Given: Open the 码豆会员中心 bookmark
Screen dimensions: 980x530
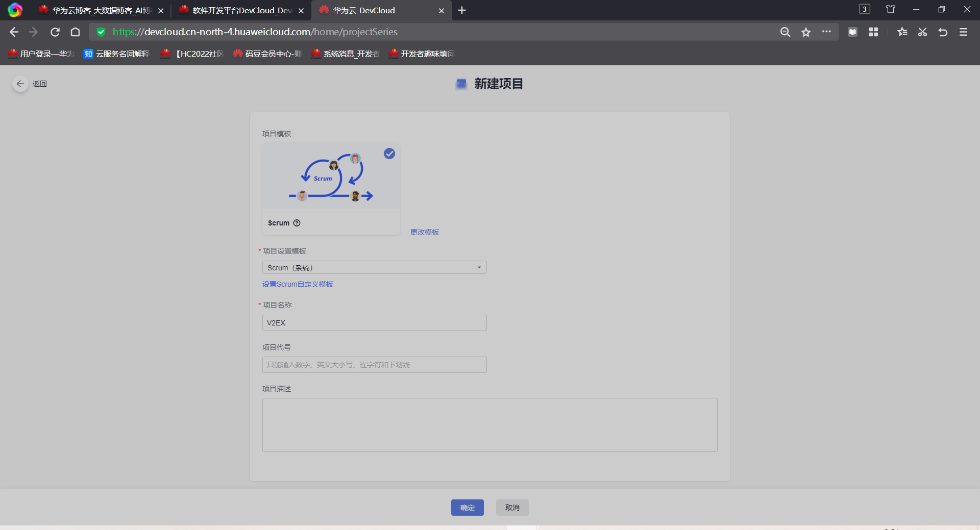Looking at the screenshot, I should (x=267, y=54).
